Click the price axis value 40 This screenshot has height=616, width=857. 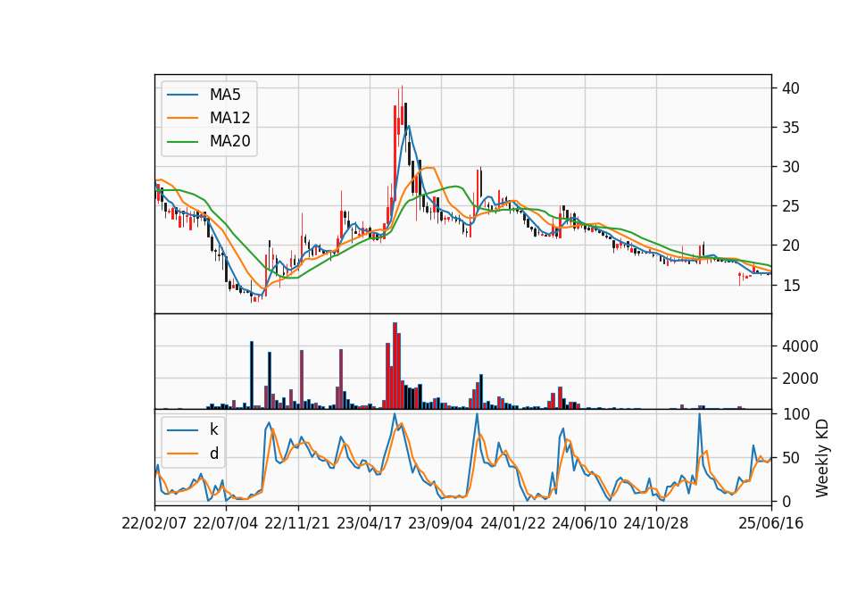click(x=790, y=88)
